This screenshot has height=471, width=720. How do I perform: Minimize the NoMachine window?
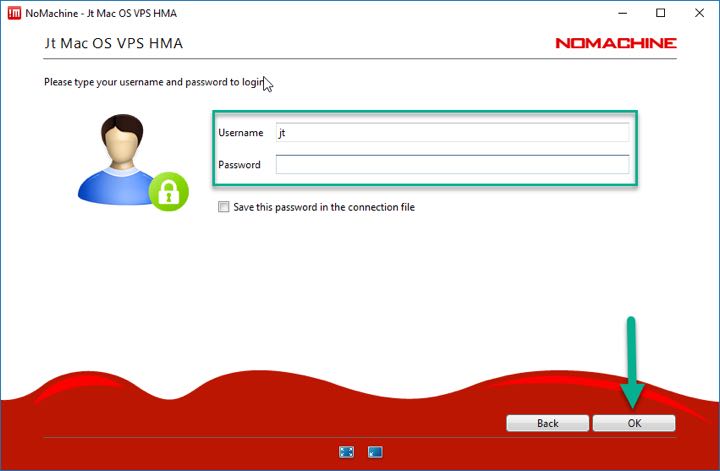pos(623,13)
